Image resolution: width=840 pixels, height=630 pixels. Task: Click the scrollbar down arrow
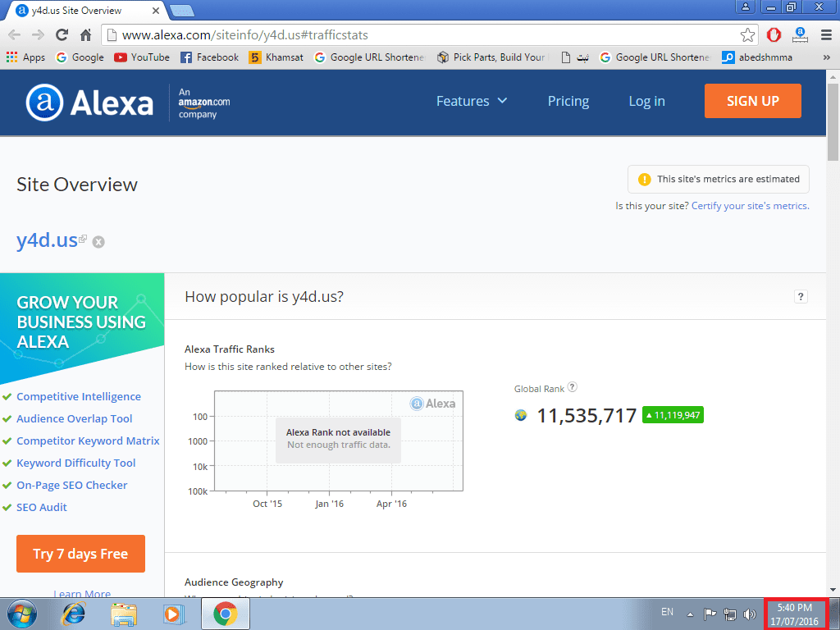click(x=833, y=589)
